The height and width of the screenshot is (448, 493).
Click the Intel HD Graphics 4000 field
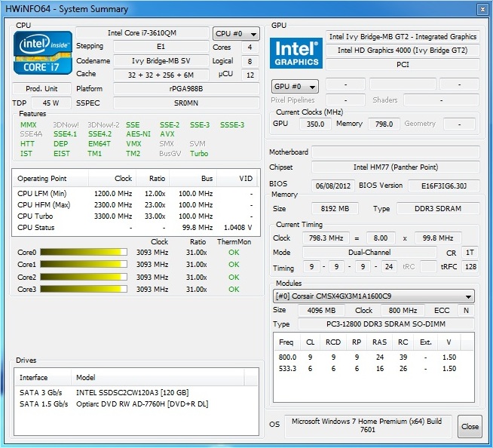pos(403,50)
